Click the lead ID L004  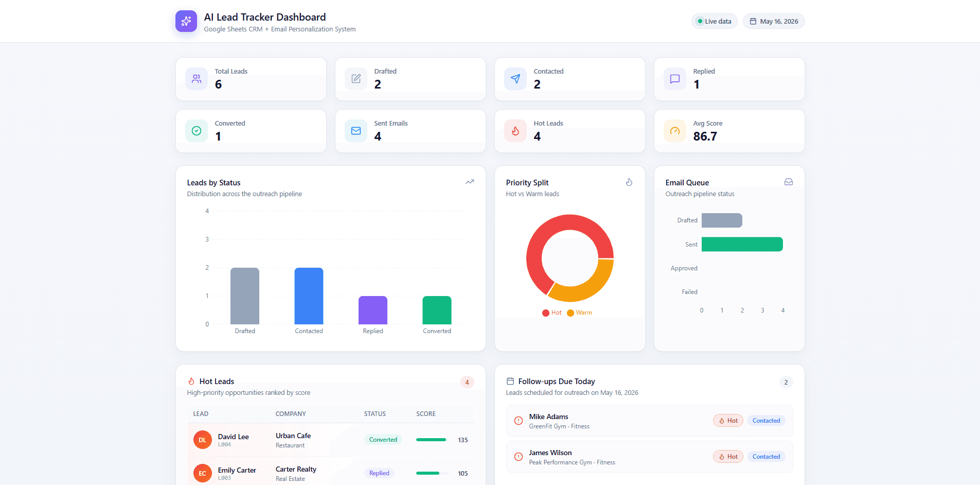(224, 444)
